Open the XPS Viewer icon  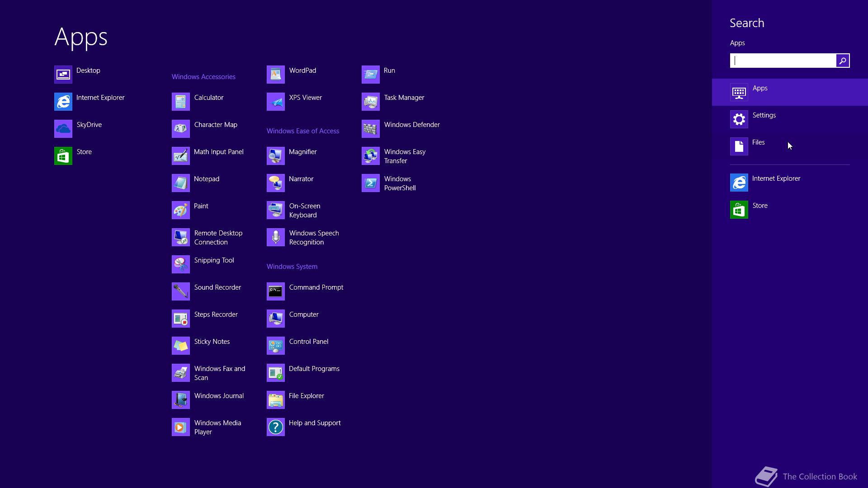tap(276, 102)
